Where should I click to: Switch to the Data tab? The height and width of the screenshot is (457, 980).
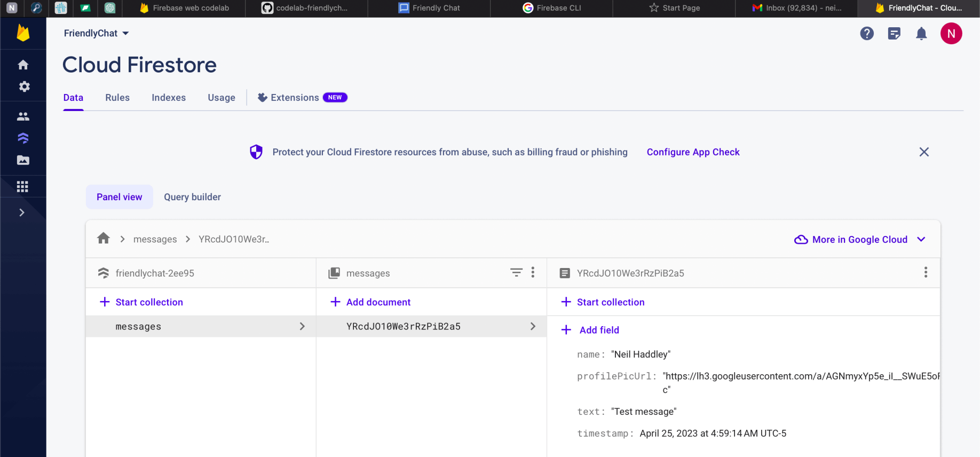73,98
